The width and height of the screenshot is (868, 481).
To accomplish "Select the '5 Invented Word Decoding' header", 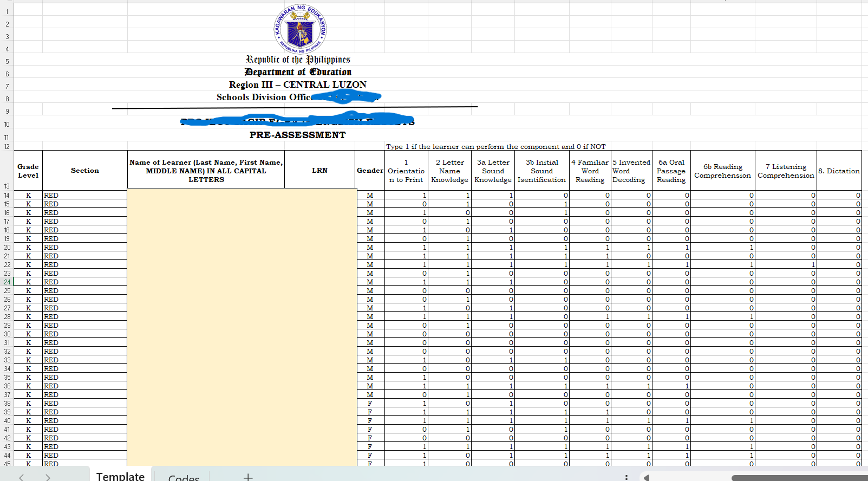I will point(631,171).
